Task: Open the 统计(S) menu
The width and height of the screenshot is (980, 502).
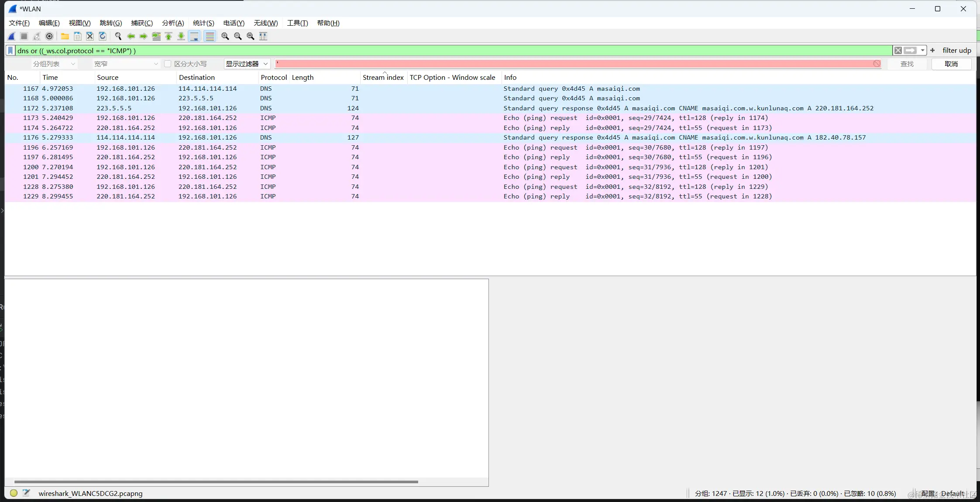Action: pyautogui.click(x=203, y=23)
